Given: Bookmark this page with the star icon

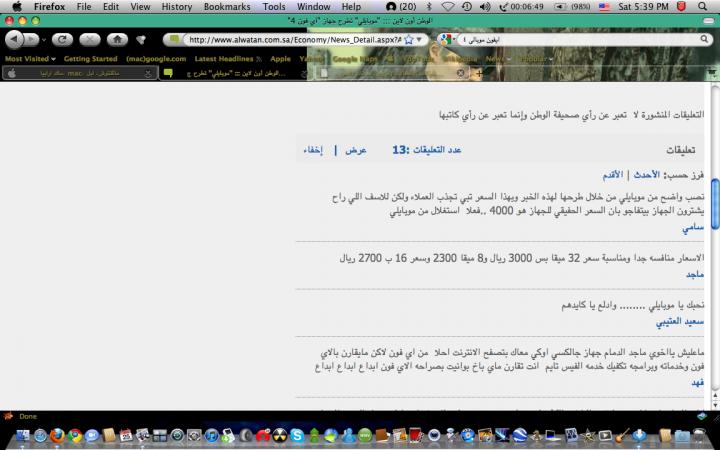Looking at the screenshot, I should (408, 39).
